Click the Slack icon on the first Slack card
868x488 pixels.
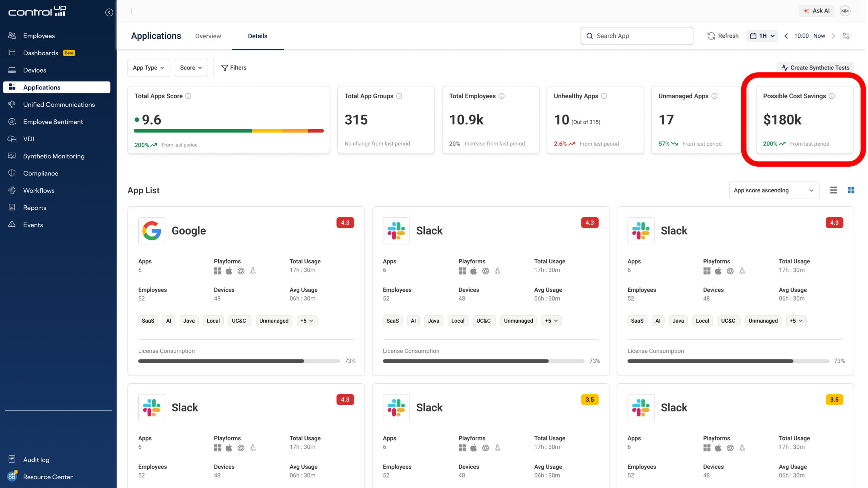[x=396, y=231]
